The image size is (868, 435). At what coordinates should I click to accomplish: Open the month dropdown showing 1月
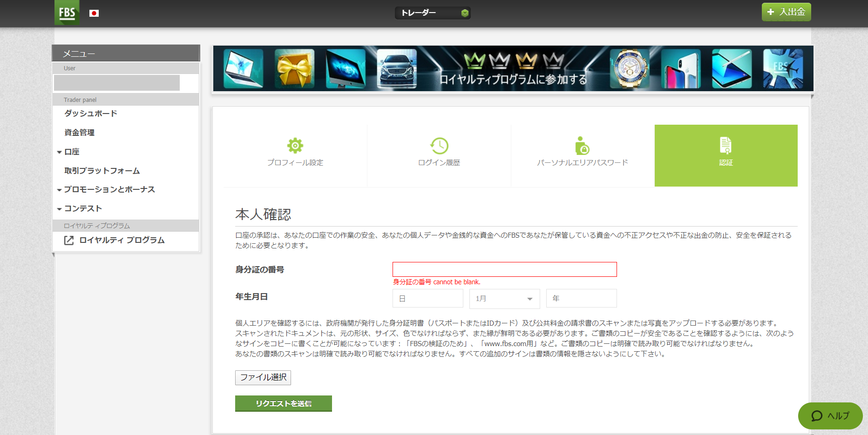tap(504, 299)
